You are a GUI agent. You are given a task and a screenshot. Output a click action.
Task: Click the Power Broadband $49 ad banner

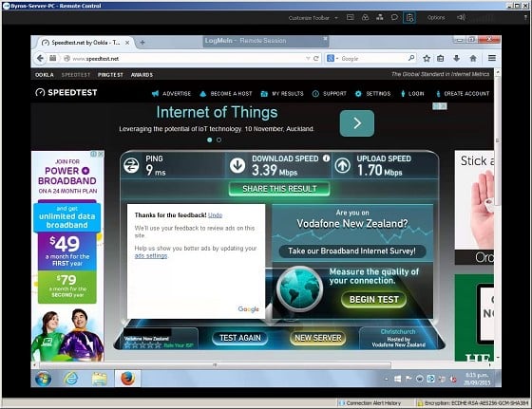tap(67, 256)
